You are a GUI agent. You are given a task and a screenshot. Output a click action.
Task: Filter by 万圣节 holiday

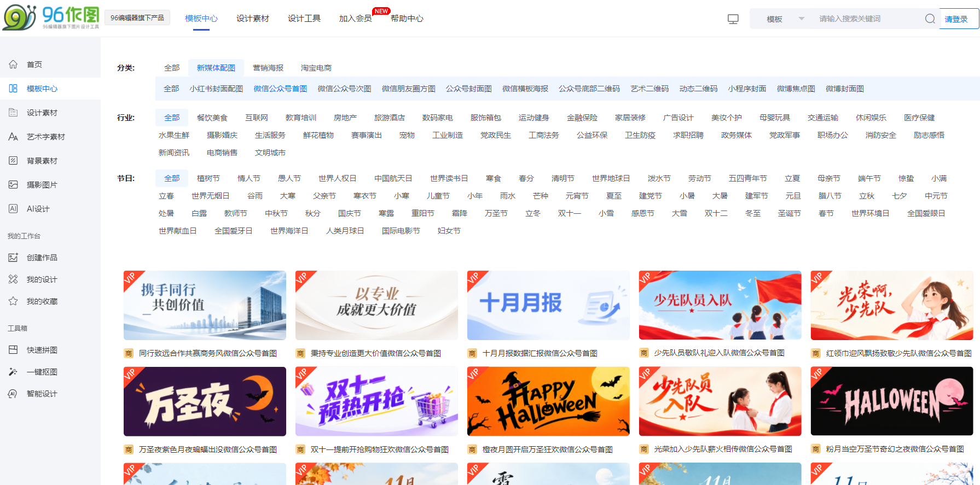[496, 213]
